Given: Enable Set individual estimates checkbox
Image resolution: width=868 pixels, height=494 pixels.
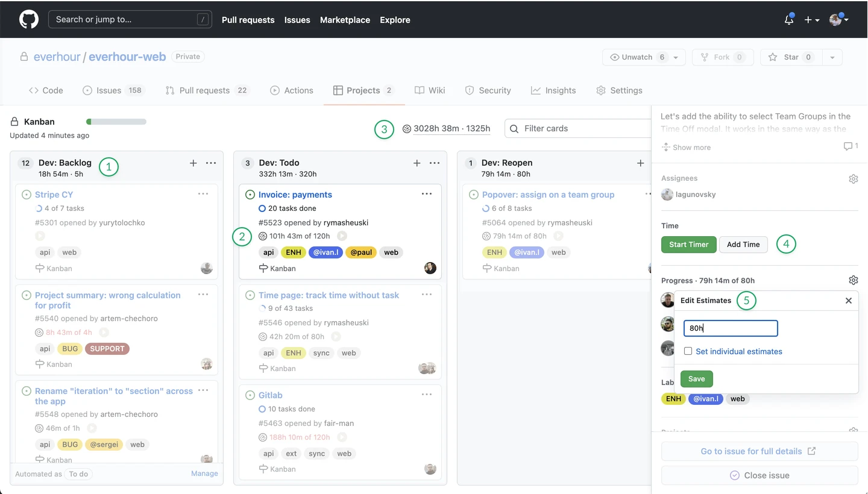Looking at the screenshot, I should click(x=688, y=351).
